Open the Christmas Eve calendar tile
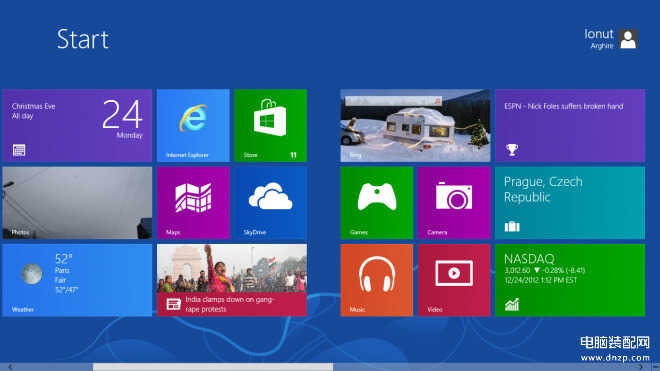 (77, 125)
